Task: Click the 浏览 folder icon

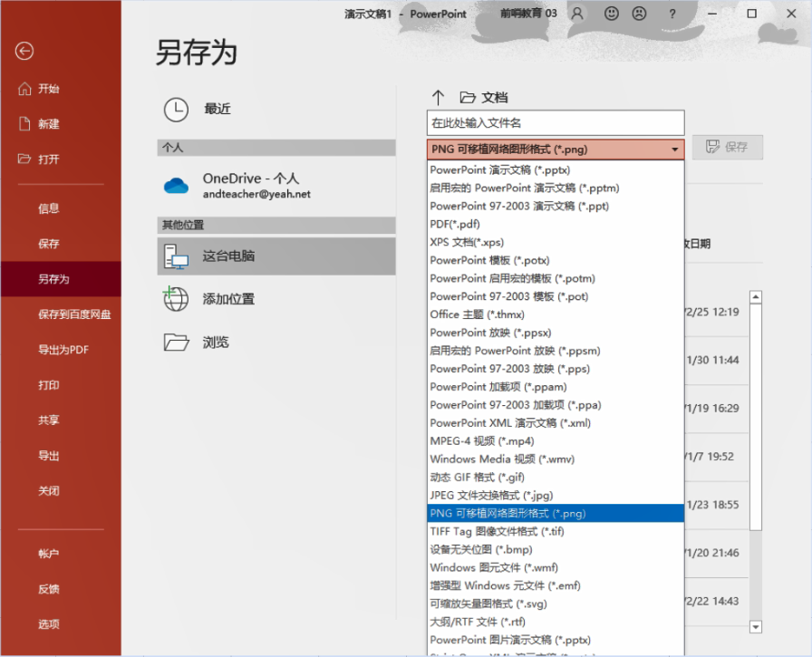Action: pyautogui.click(x=176, y=343)
